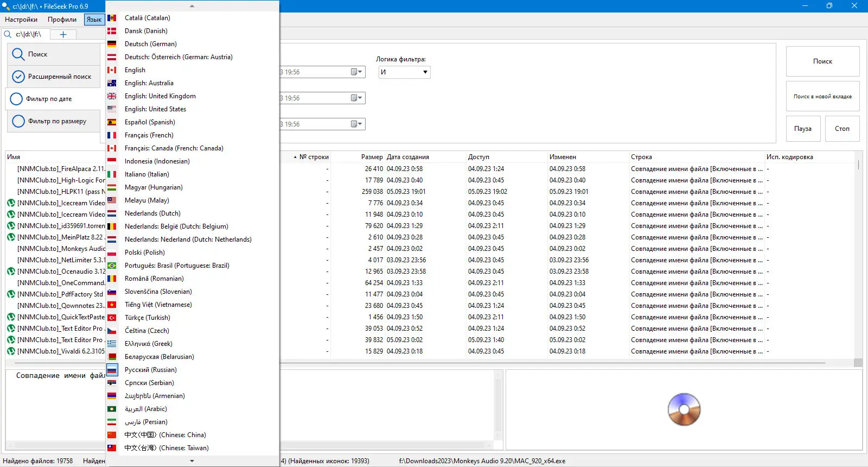Sort results by Изменен column
The height and width of the screenshot is (467, 868).
click(x=588, y=157)
